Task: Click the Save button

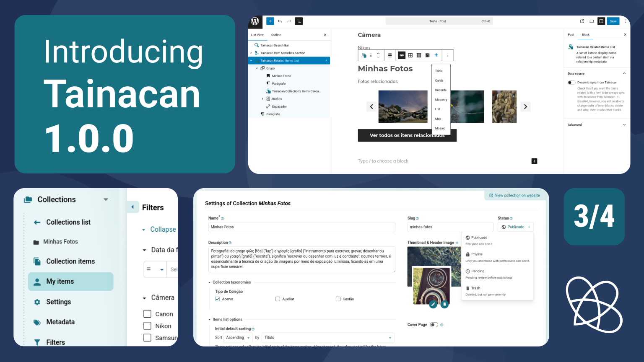Action: [613, 21]
